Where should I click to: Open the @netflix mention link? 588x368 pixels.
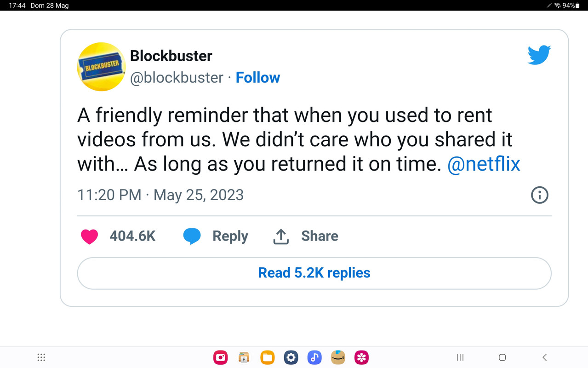pos(484,164)
